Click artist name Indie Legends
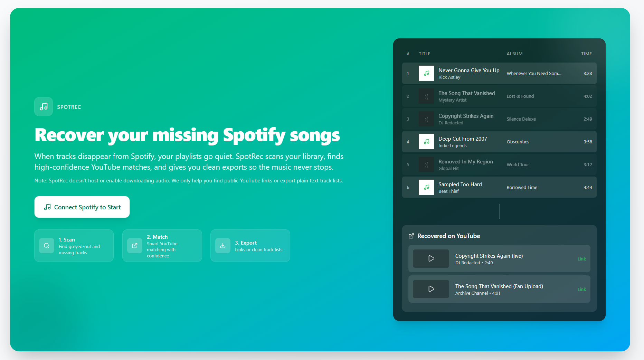644x360 pixels. [453, 145]
